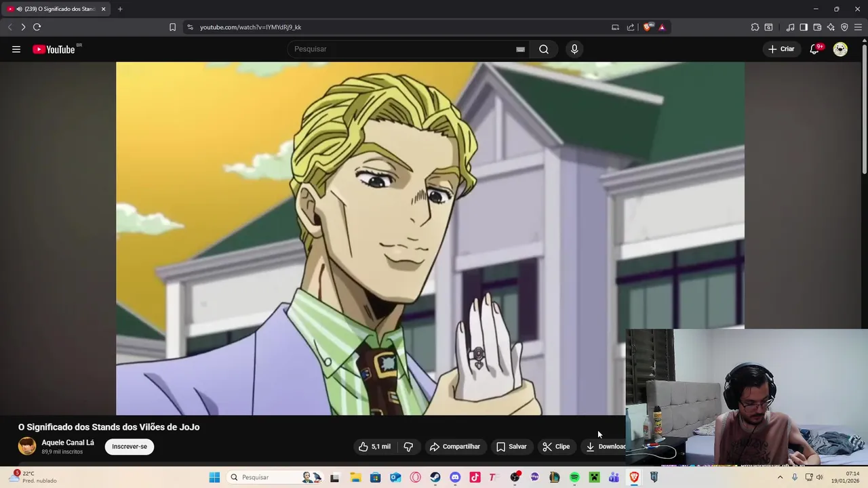
Task: Open Outlook from taskbar
Action: tap(395, 477)
